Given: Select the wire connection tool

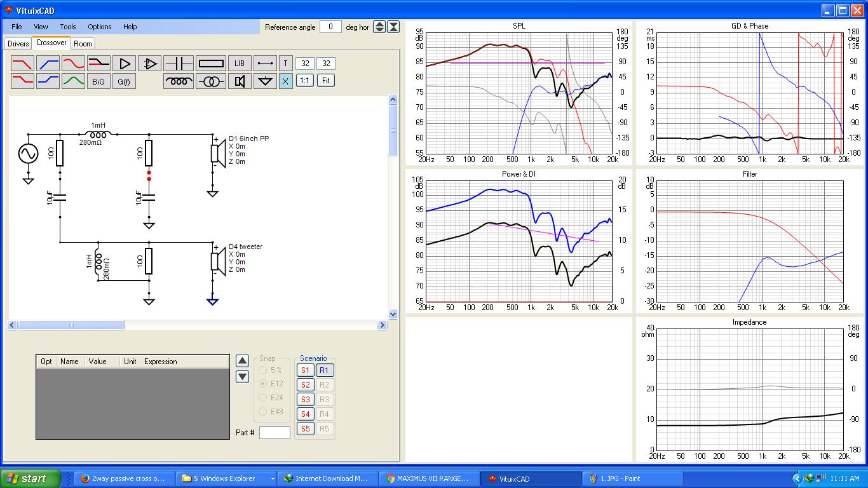Looking at the screenshot, I should [x=265, y=64].
